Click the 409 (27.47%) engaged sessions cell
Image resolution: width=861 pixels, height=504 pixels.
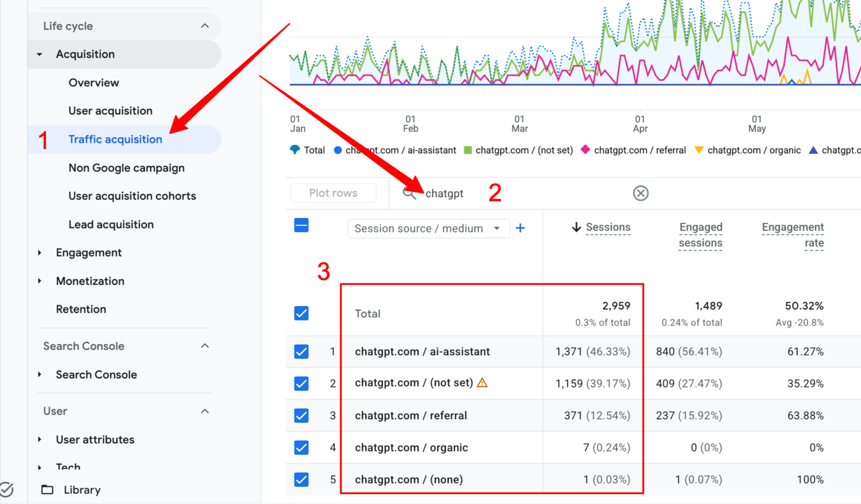tap(689, 384)
